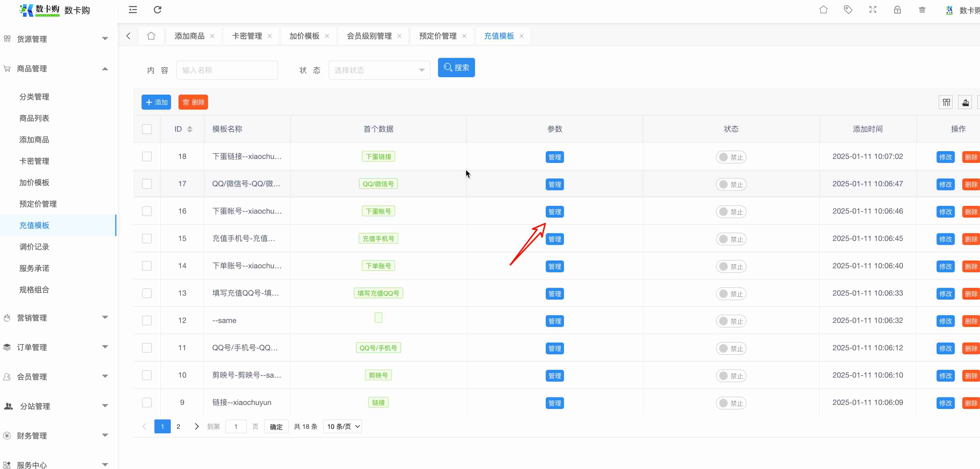Click the tag icon in top bar
This screenshot has height=469, width=980.
click(x=848, y=10)
